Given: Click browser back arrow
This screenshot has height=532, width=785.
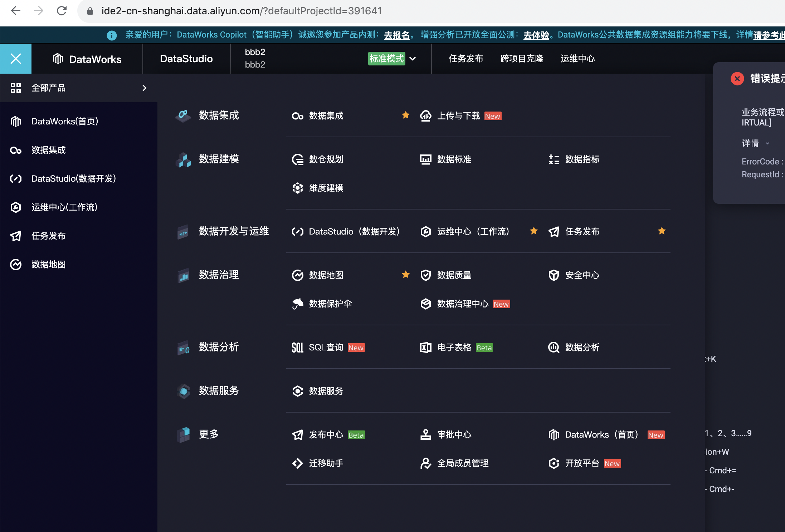Looking at the screenshot, I should (x=16, y=11).
